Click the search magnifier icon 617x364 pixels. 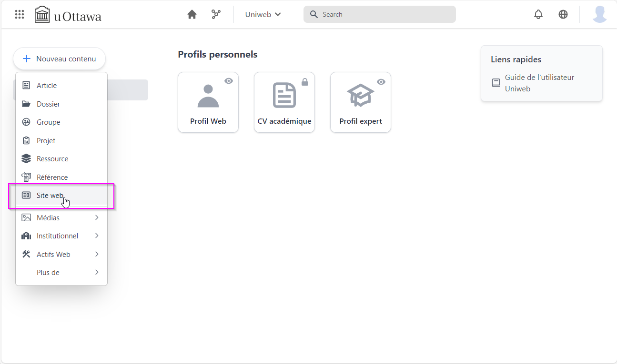pyautogui.click(x=314, y=14)
